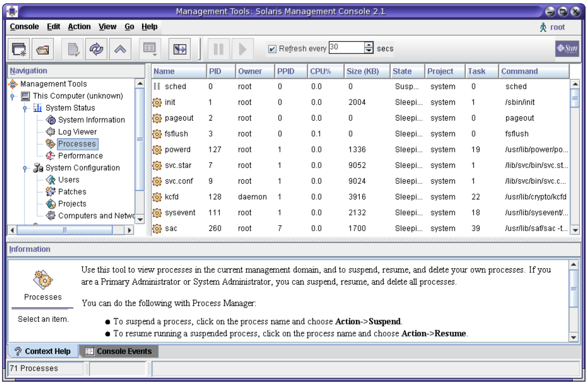This screenshot has height=384, width=588.
Task: Click the New Console toolbar icon
Action: [x=19, y=49]
